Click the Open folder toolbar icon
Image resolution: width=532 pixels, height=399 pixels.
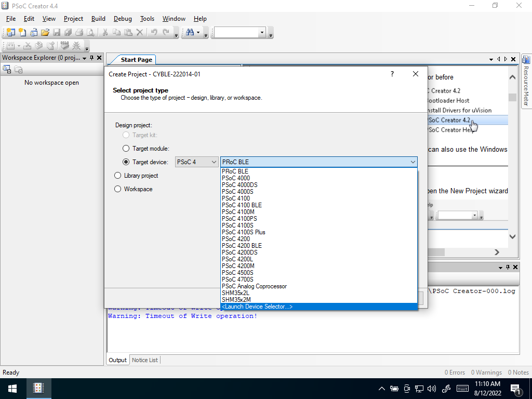click(45, 32)
